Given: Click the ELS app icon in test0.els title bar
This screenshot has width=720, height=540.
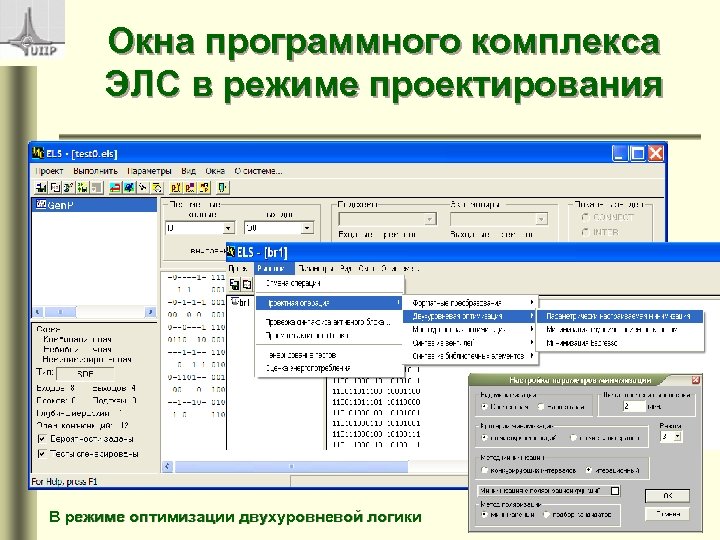Looking at the screenshot, I should coord(38,153).
